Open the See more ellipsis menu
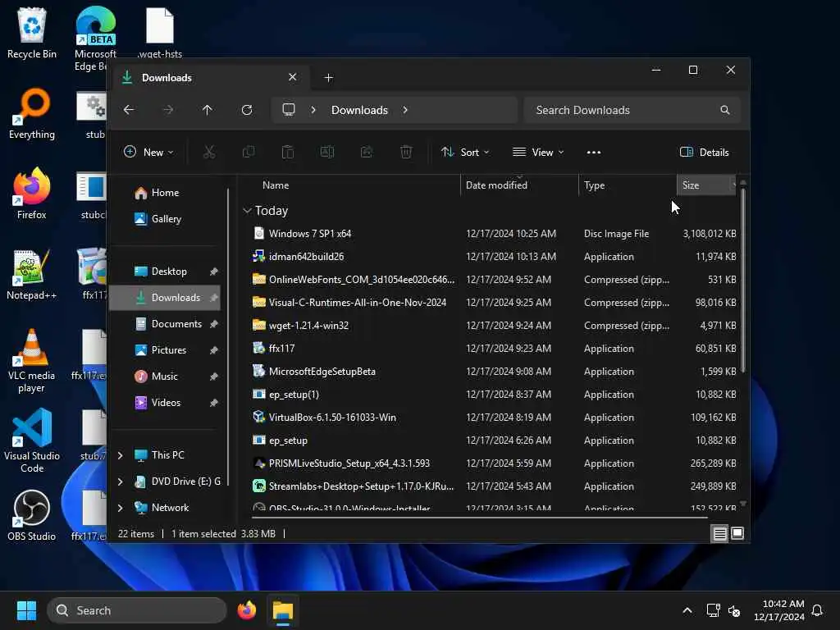 pyautogui.click(x=594, y=152)
